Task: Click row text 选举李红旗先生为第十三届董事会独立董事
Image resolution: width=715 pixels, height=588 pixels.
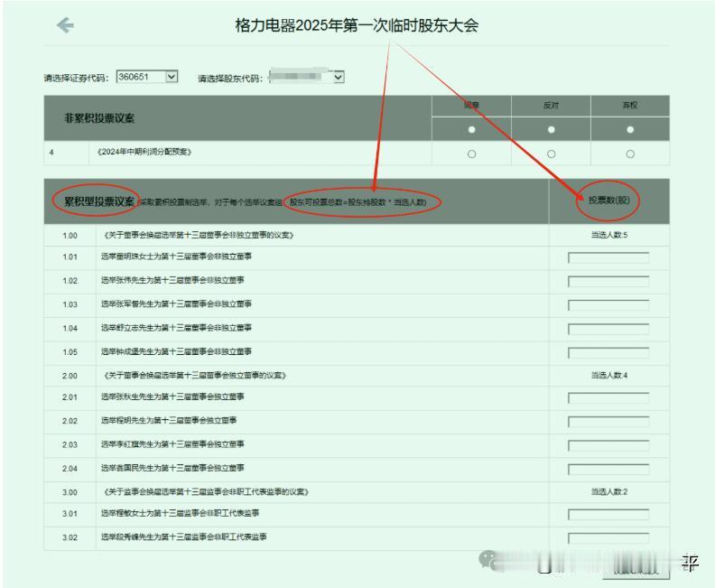Action: [x=172, y=443]
